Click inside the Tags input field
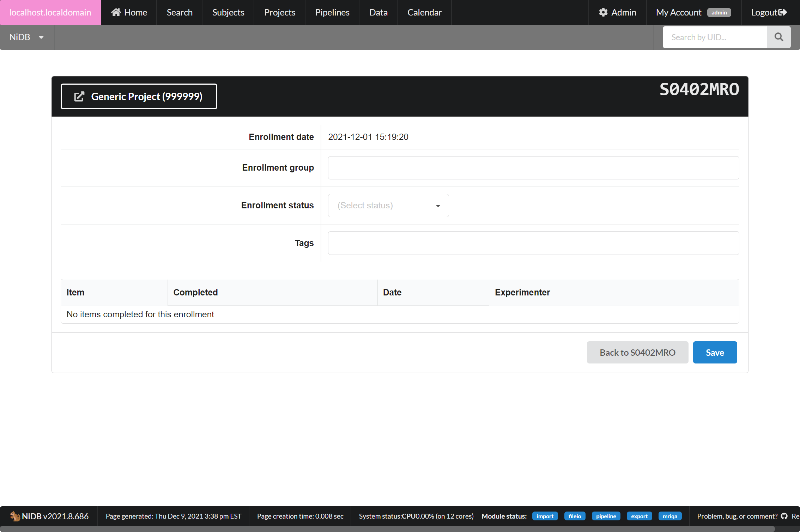This screenshot has width=800, height=532. coord(533,243)
